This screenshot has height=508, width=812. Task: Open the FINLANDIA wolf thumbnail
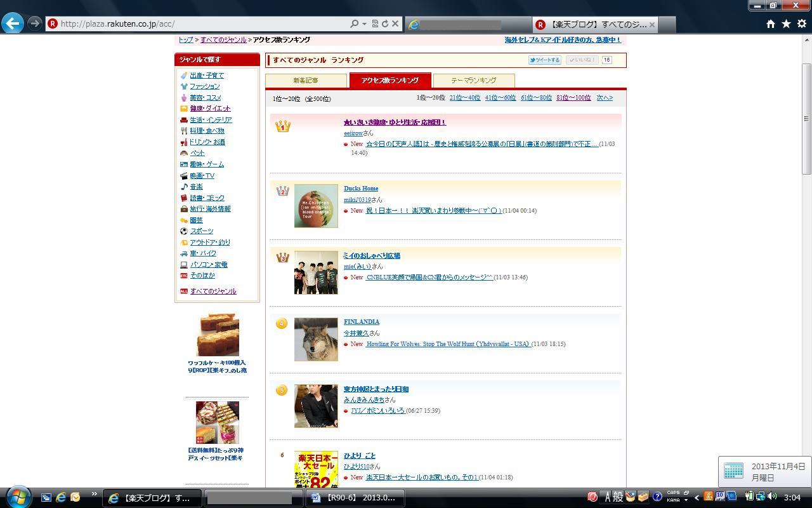click(316, 339)
